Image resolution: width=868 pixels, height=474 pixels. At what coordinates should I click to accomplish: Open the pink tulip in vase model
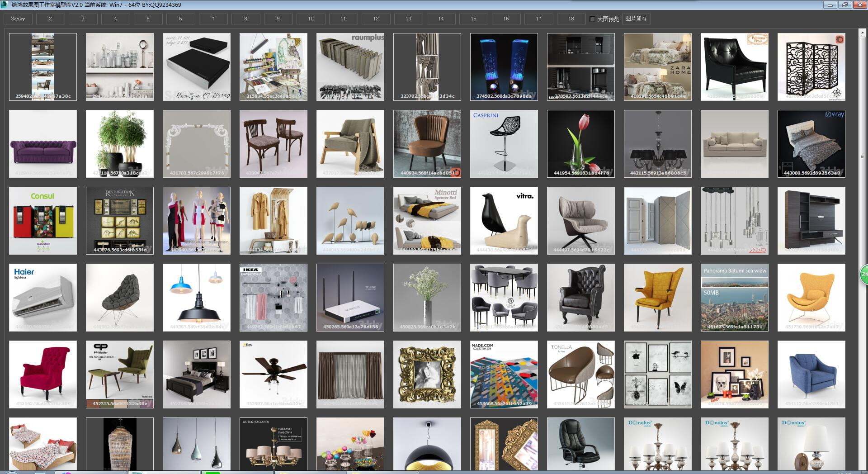coord(581,144)
